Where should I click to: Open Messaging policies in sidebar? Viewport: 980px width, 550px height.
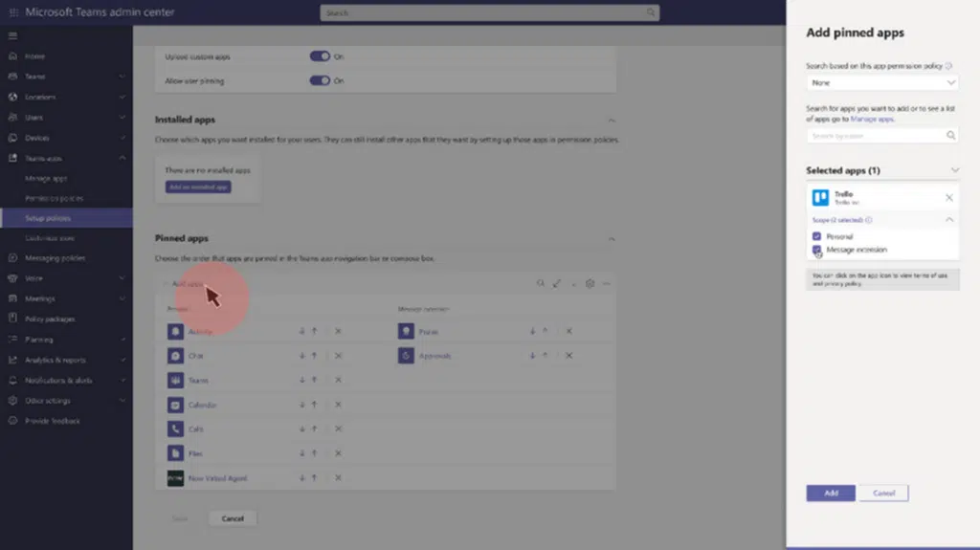55,258
